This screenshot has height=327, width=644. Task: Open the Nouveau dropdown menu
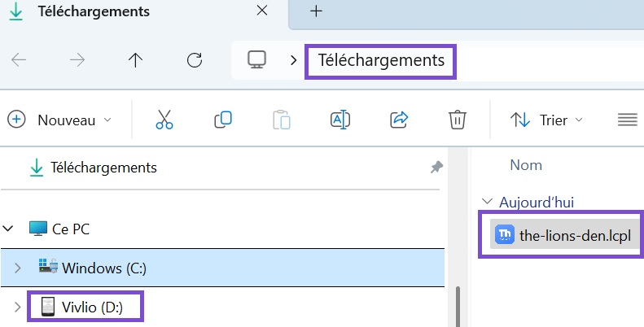coord(60,120)
